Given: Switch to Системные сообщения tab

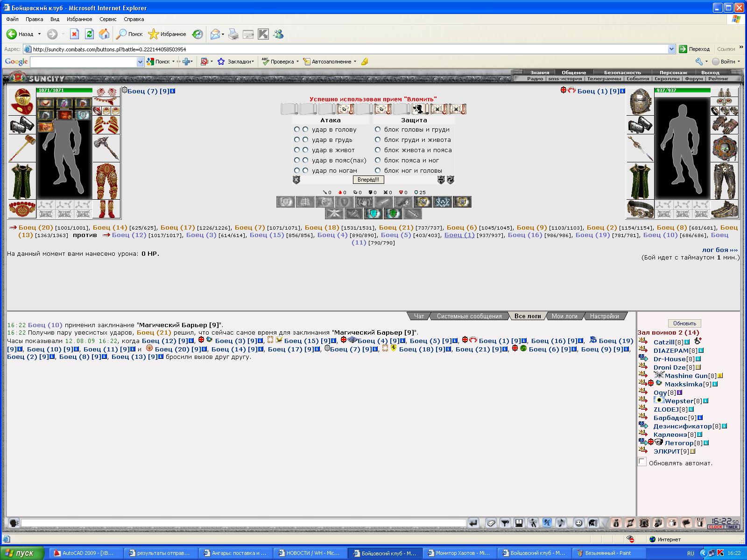Looking at the screenshot, I should [x=469, y=316].
